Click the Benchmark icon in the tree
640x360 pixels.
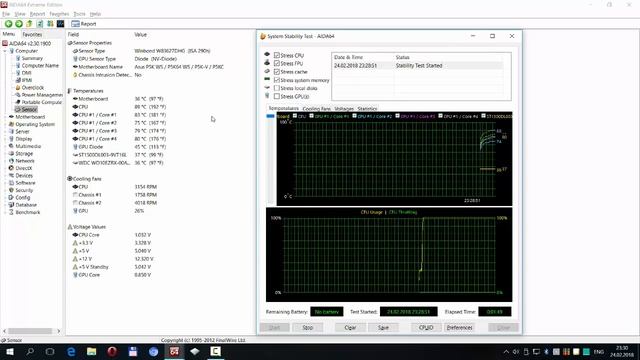[11, 212]
